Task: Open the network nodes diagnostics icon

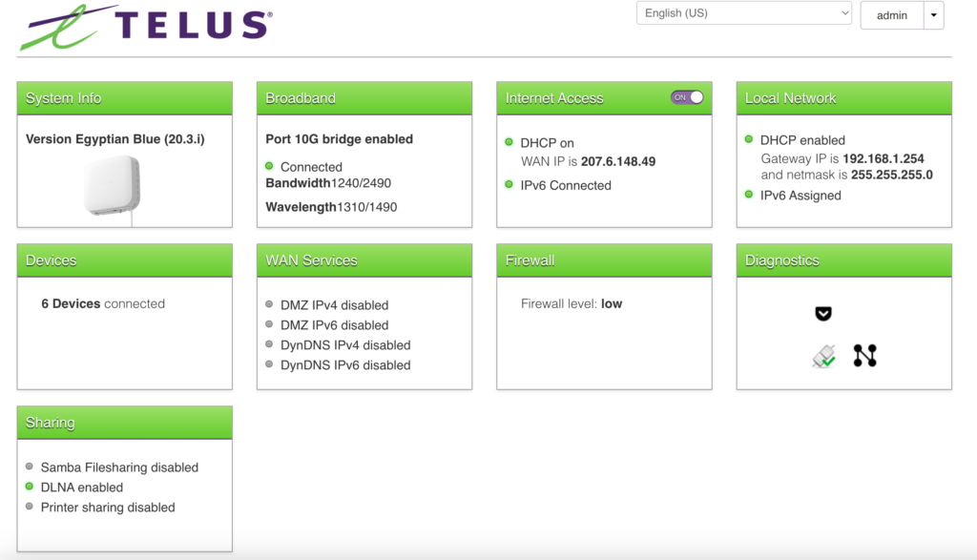Action: (864, 356)
